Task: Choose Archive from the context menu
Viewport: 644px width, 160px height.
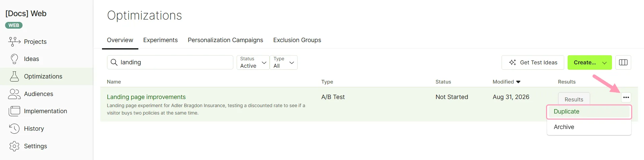Action: tap(589, 127)
